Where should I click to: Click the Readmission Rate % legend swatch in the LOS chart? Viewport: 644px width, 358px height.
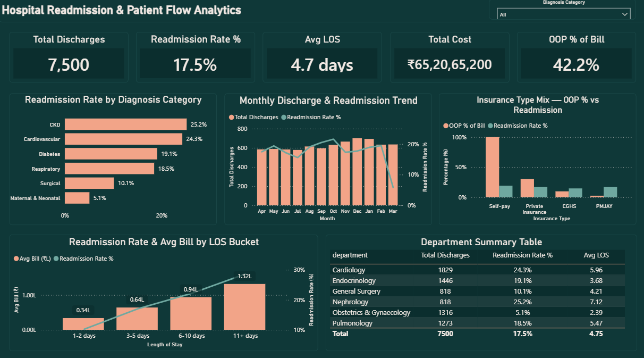(x=56, y=259)
